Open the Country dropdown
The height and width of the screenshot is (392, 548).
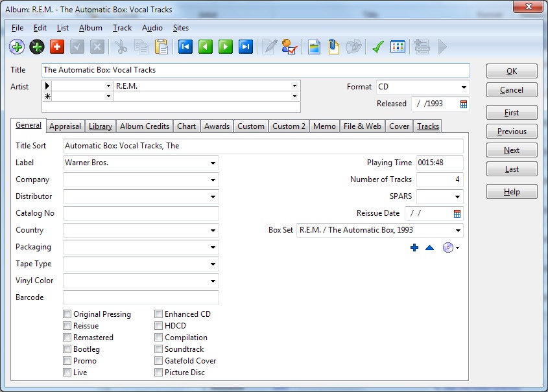[x=213, y=231]
